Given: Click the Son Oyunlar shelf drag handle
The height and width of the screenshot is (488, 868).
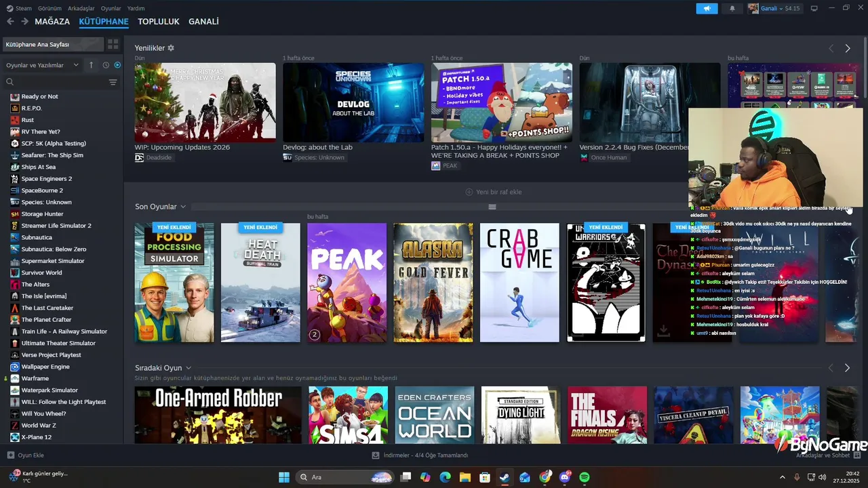Looking at the screenshot, I should point(492,207).
